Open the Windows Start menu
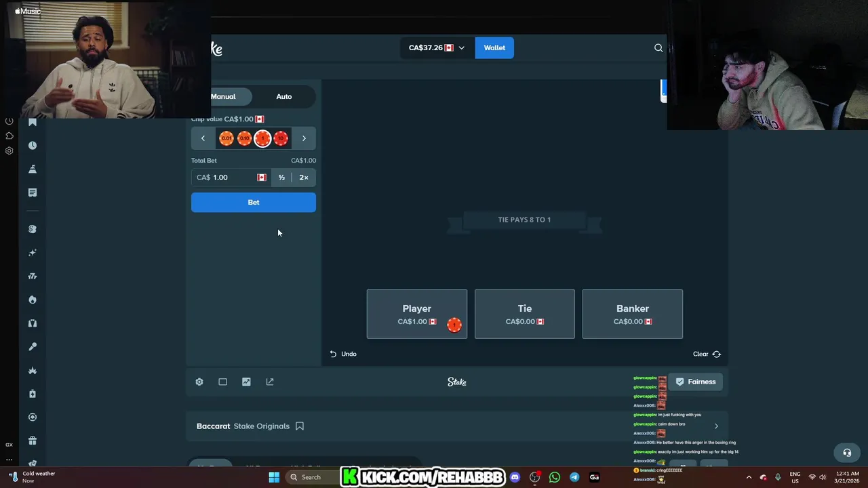The image size is (868, 488). pos(274,477)
